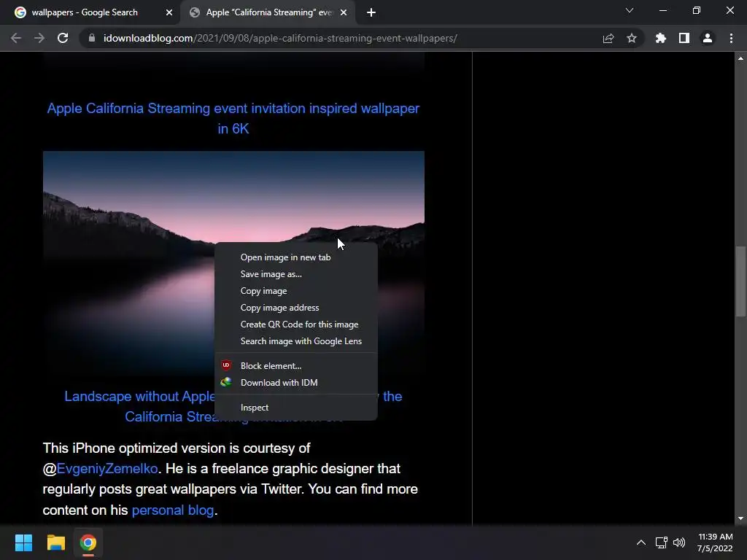Click the page vertical scrollbar thumb
This screenshot has width=747, height=560.
[x=740, y=281]
